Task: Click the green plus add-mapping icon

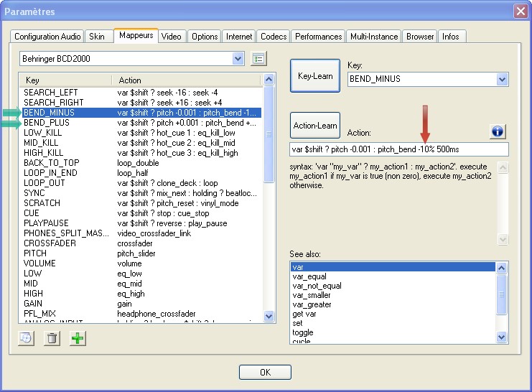Action: (77, 338)
